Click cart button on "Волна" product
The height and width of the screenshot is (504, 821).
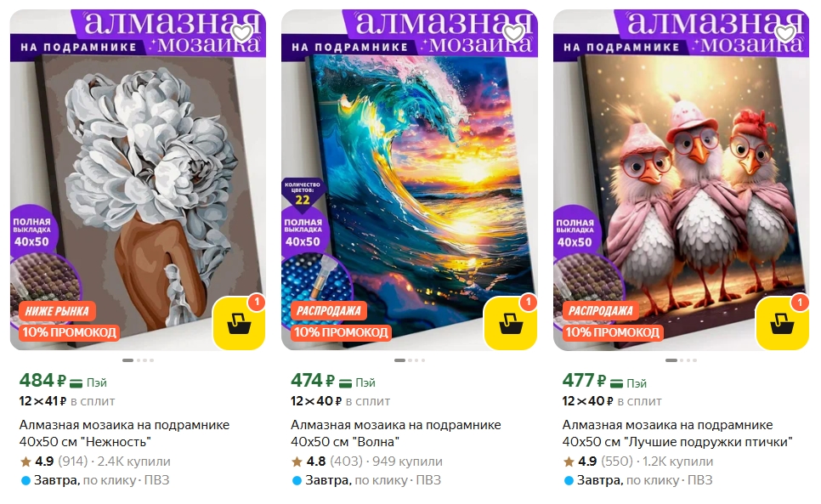pyautogui.click(x=511, y=323)
